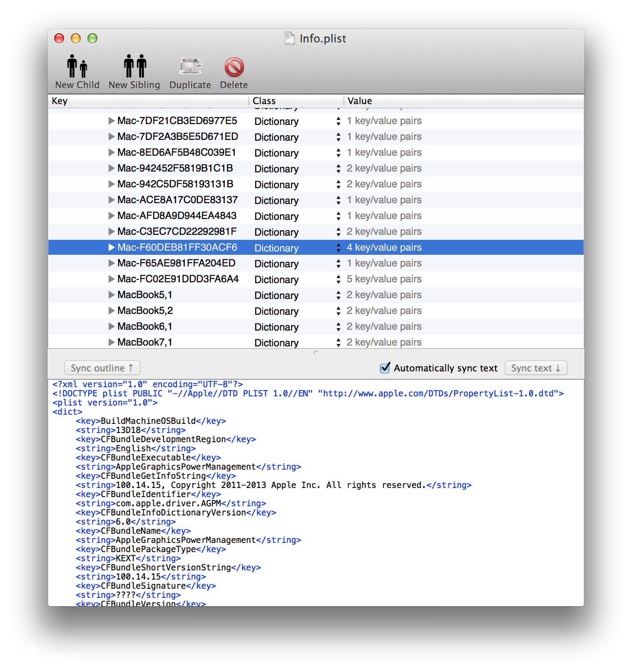Click the New Sibling toolbar icon
The image size is (632, 672).
coord(134,67)
